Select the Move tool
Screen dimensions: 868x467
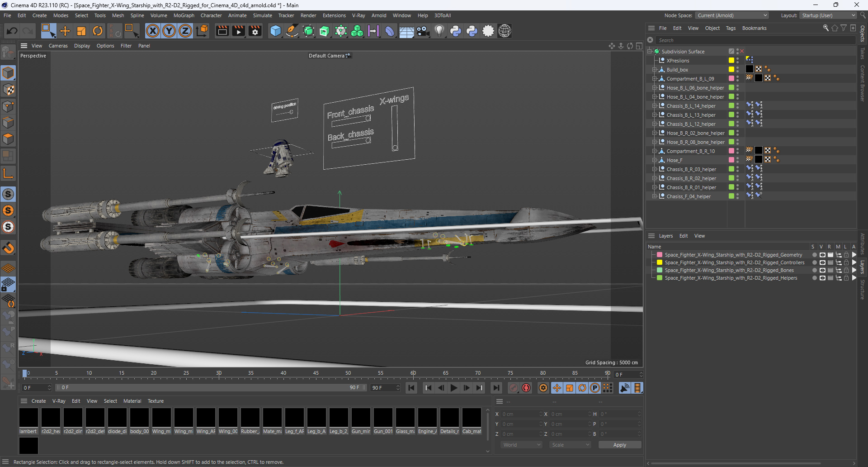(x=65, y=31)
